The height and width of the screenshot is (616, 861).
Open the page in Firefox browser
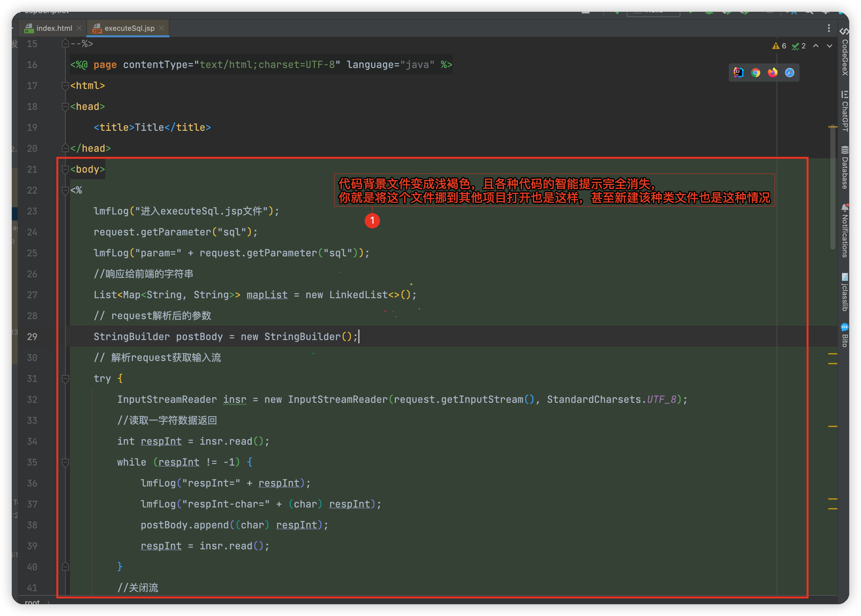(772, 73)
